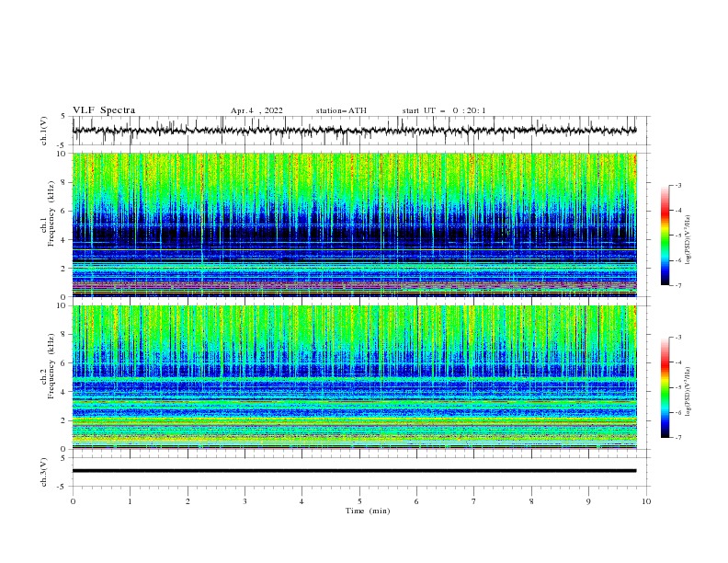Click the ch.3(V) flat black trace

(x=354, y=471)
